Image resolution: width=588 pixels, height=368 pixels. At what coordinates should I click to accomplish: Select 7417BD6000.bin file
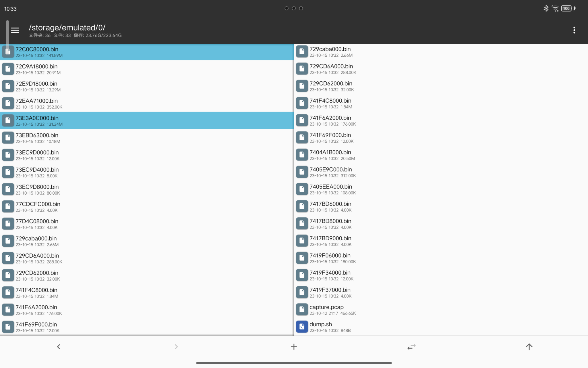coord(441,206)
